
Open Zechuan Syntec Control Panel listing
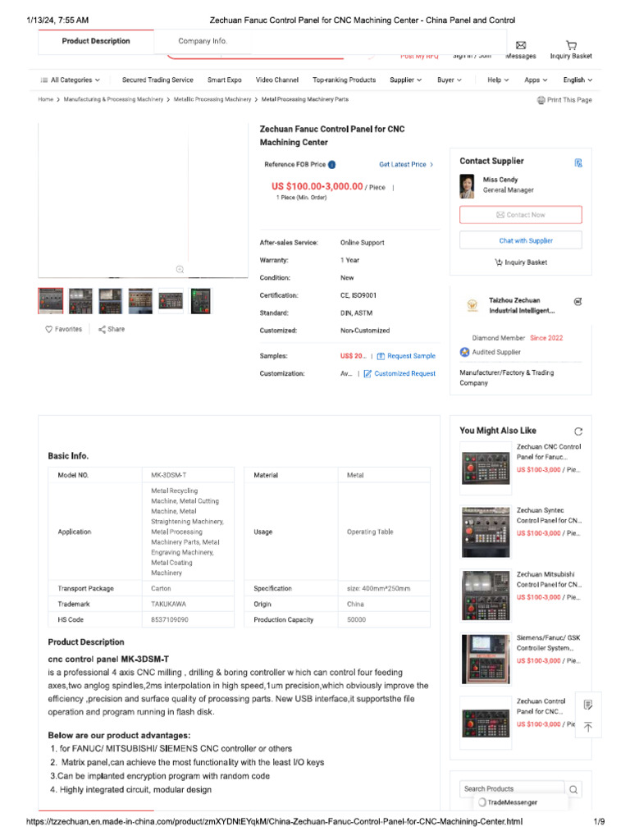click(x=549, y=515)
